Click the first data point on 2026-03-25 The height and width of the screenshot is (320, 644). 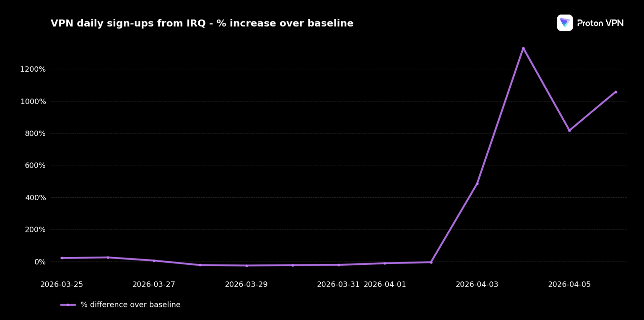pyautogui.click(x=62, y=258)
